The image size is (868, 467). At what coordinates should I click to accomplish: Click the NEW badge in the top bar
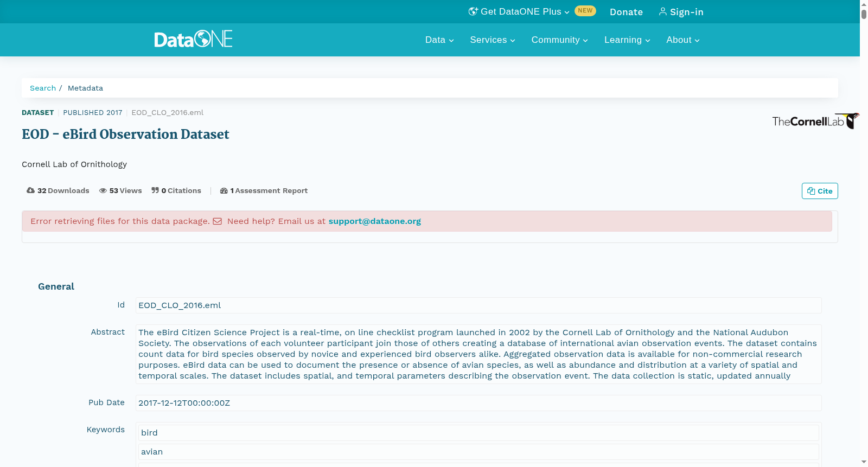coord(585,11)
